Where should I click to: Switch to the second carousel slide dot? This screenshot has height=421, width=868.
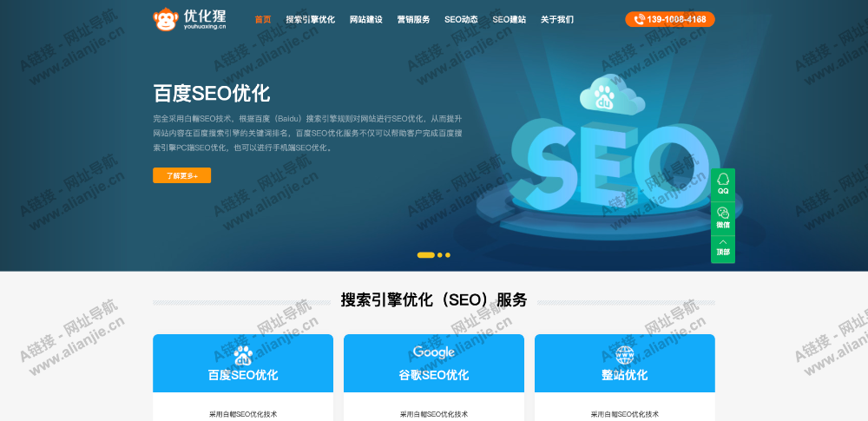pyautogui.click(x=439, y=255)
